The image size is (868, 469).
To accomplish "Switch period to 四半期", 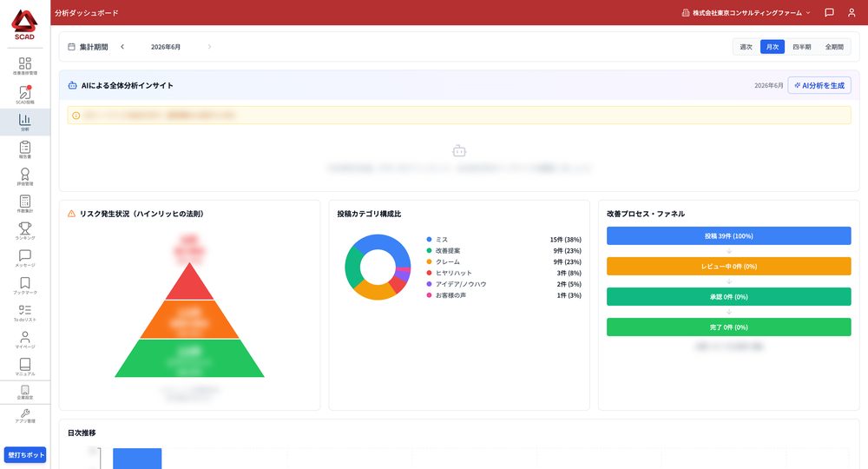I will [801, 47].
